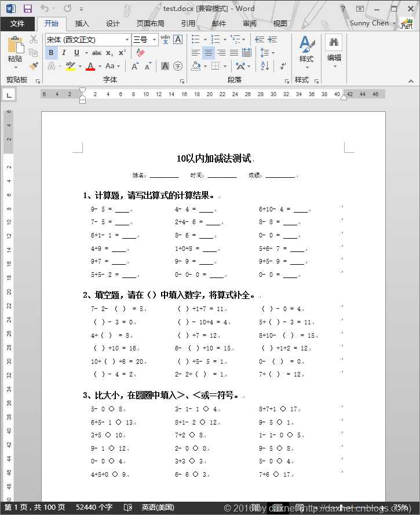
Task: Open the Styles gallery dropdown
Action: [x=306, y=53]
